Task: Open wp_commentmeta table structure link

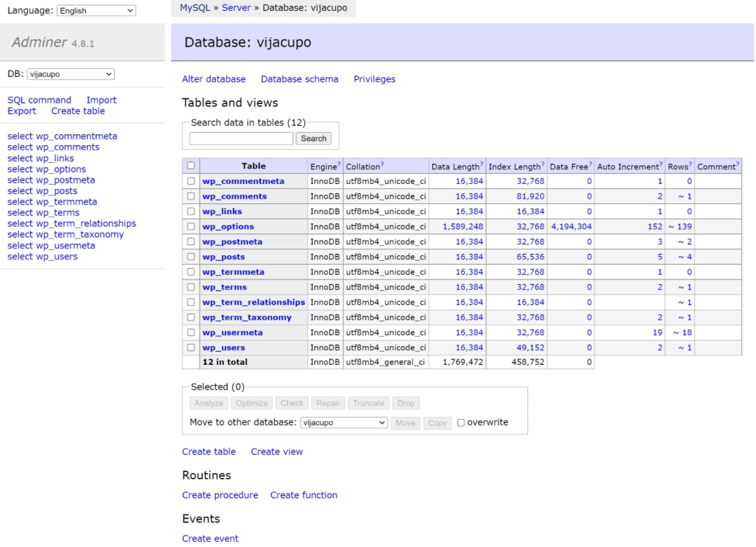Action: tap(243, 181)
